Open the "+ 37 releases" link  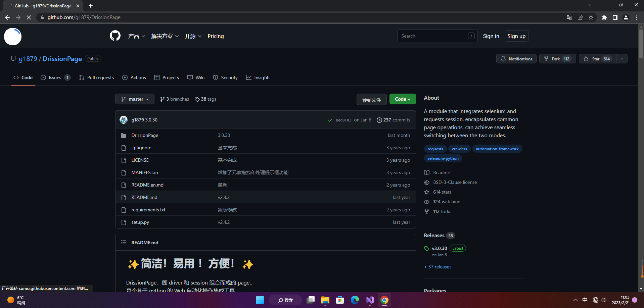point(438,267)
